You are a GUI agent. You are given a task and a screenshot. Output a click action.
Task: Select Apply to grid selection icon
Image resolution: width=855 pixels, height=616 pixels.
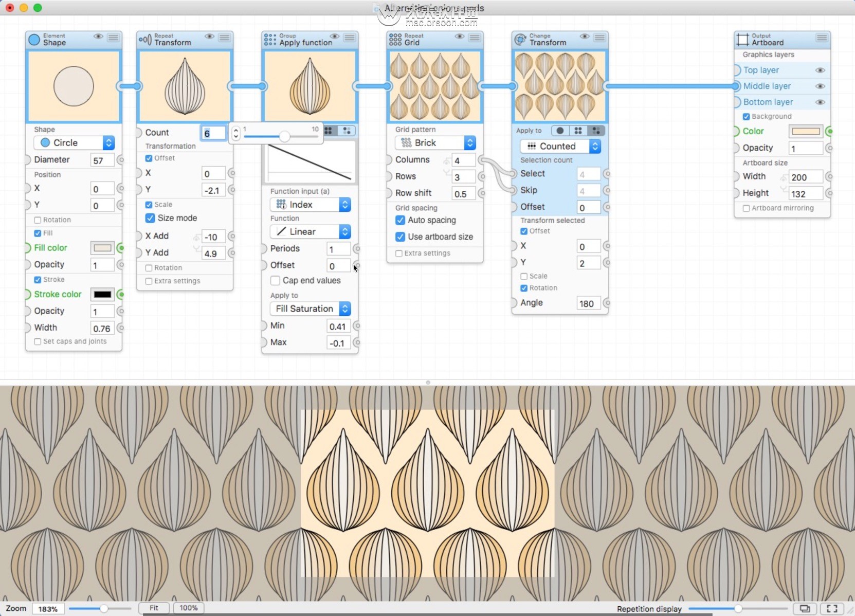point(578,131)
